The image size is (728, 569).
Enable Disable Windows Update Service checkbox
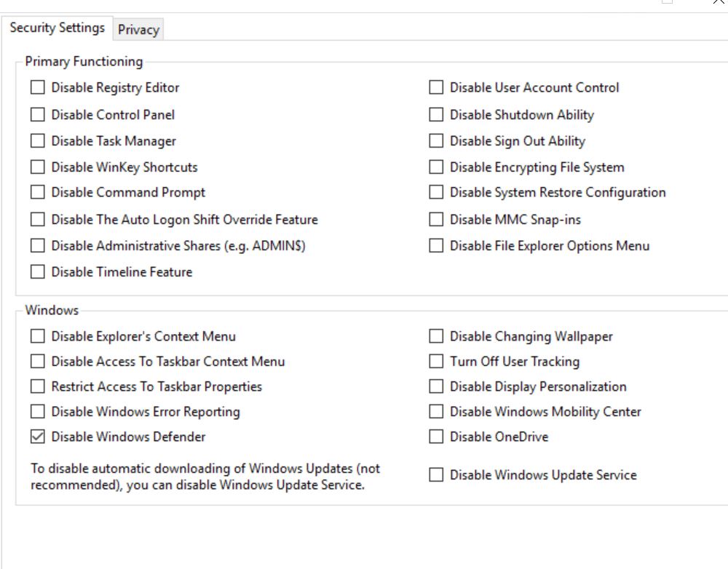point(436,475)
